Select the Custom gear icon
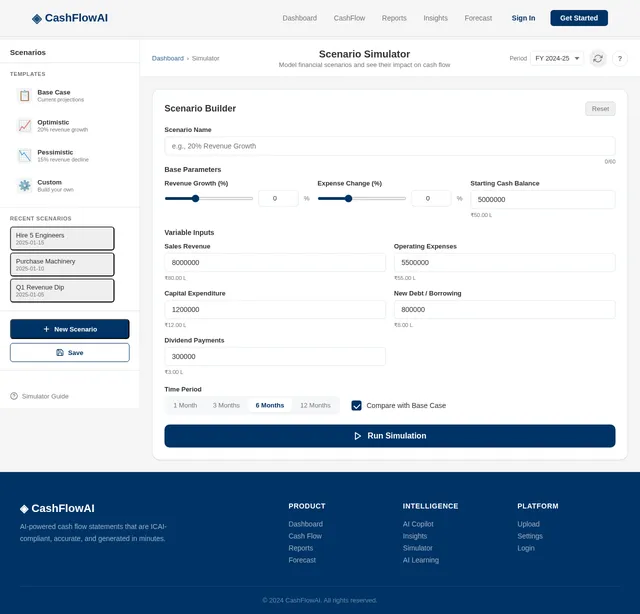The height and width of the screenshot is (614, 640). (x=24, y=185)
